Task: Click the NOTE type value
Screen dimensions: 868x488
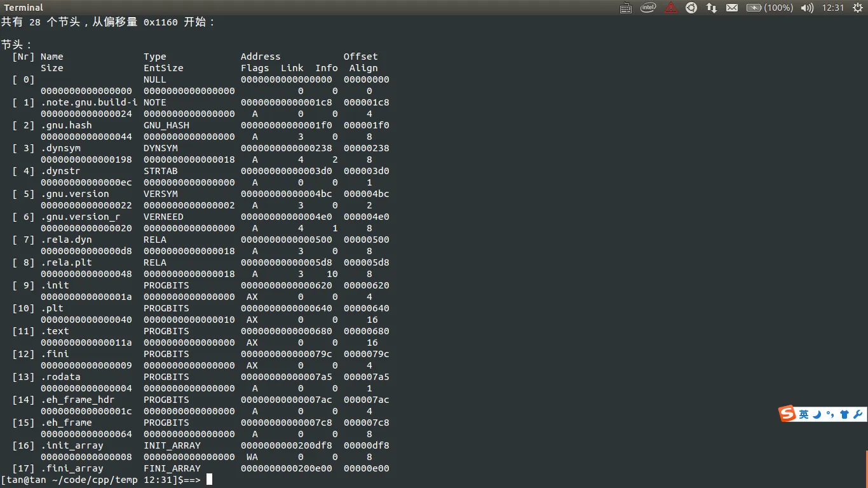Action: click(x=155, y=102)
